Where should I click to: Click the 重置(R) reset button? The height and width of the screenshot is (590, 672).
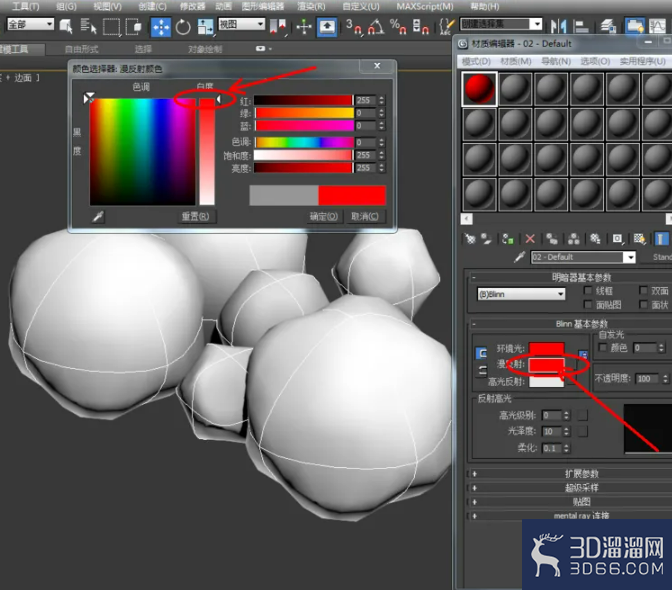click(195, 217)
